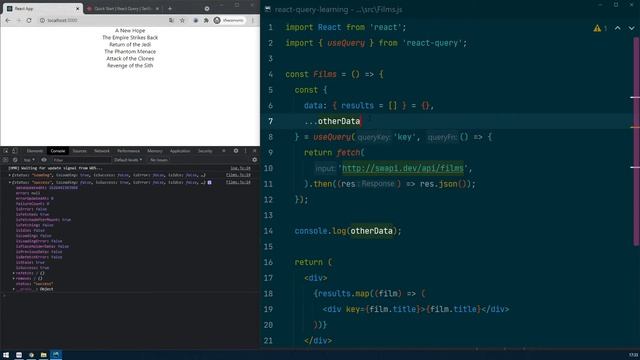
Task: Open File Explorer from the taskbar
Action: (x=43, y=355)
